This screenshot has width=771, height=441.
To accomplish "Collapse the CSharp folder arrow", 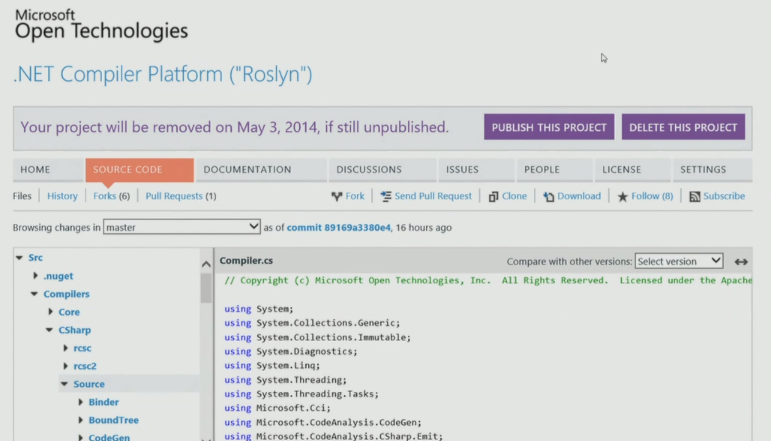I will 49,330.
